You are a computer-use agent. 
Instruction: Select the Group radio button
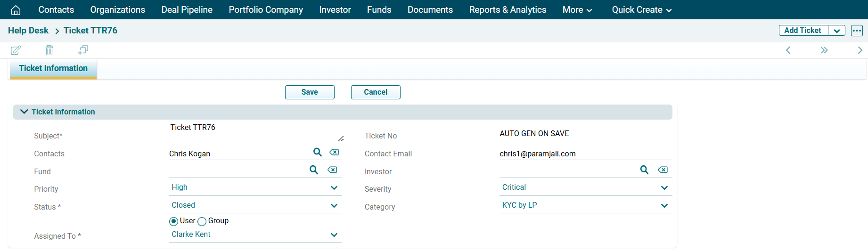click(x=202, y=221)
